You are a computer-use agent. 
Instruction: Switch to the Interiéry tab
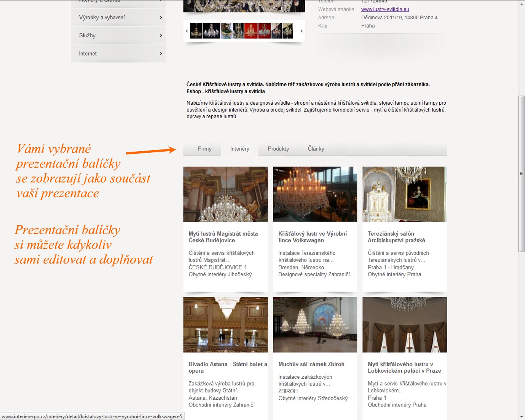click(x=240, y=149)
